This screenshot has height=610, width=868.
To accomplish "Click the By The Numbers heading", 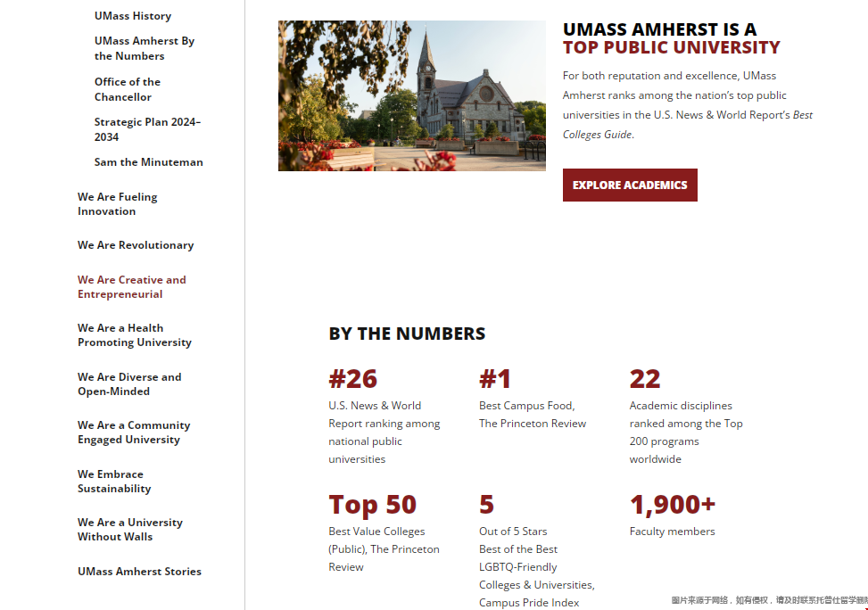I will 407,334.
